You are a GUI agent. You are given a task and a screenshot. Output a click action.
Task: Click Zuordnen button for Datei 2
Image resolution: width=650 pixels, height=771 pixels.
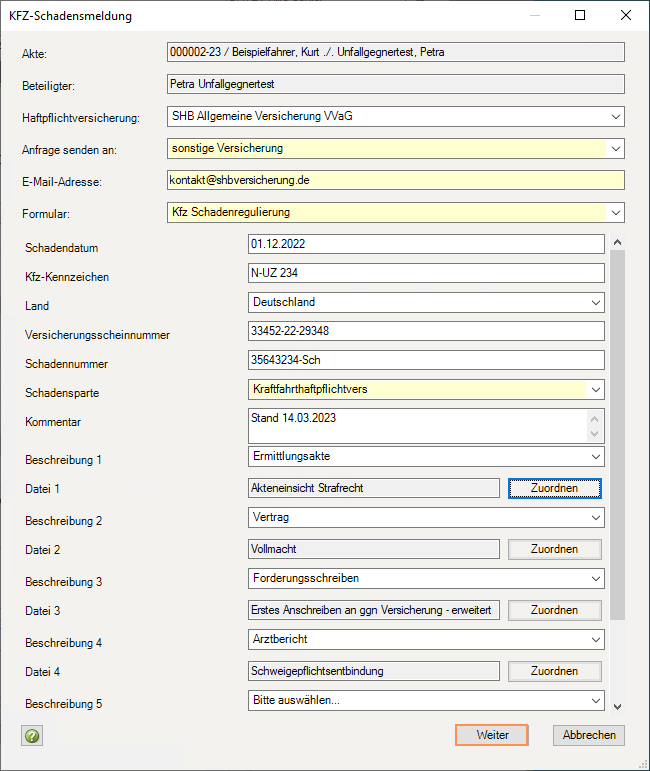(555, 549)
